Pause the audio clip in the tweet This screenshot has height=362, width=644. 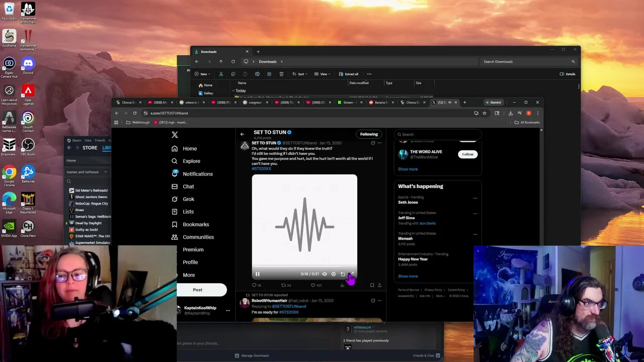(257, 274)
